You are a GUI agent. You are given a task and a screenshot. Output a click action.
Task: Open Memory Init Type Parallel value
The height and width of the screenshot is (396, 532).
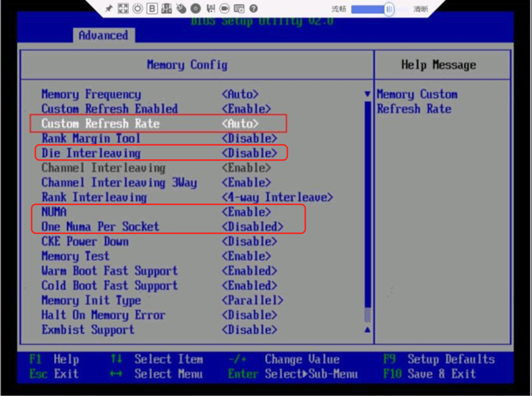tap(253, 300)
